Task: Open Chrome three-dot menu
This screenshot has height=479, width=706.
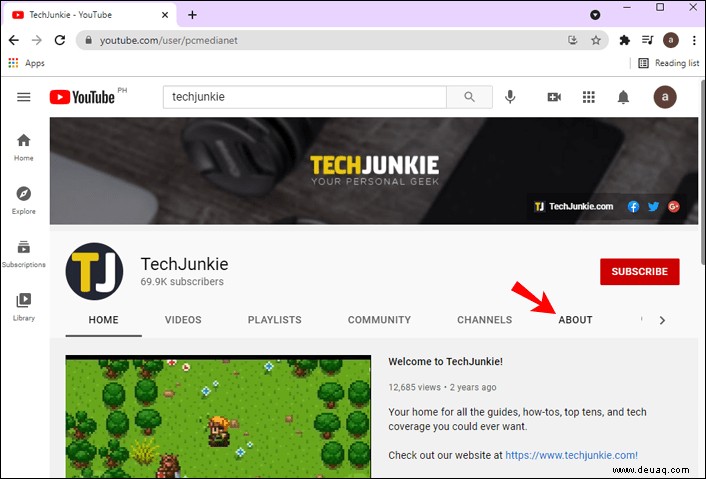Action: tap(694, 41)
